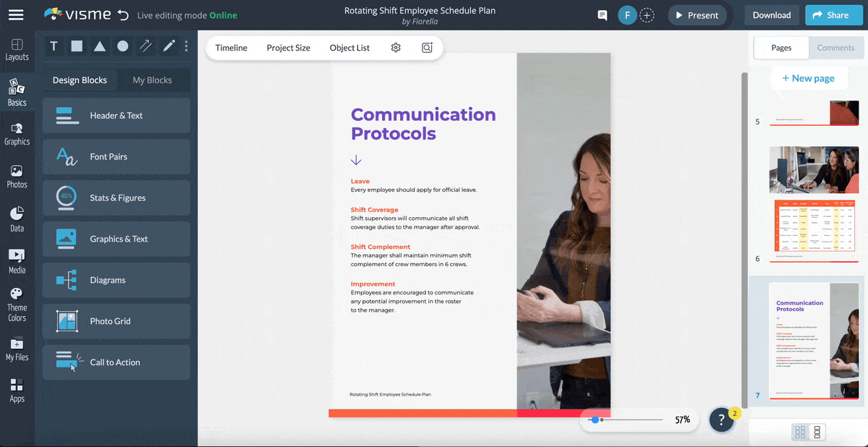Open the preview search icon in toolbar
The image size is (868, 447).
pyautogui.click(x=427, y=47)
